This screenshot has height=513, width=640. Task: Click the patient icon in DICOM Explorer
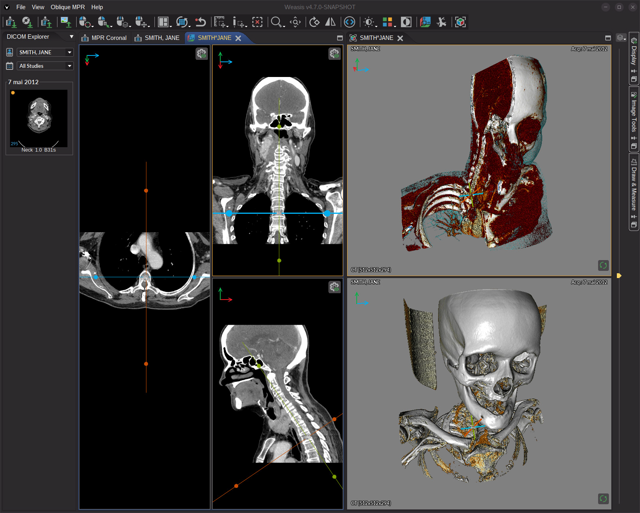(9, 52)
